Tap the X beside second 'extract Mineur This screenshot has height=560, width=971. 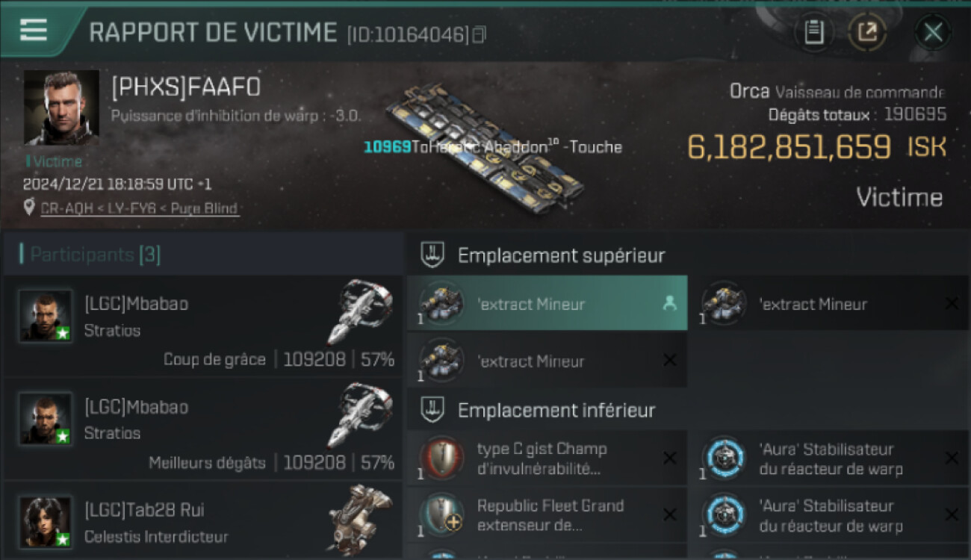click(x=952, y=304)
